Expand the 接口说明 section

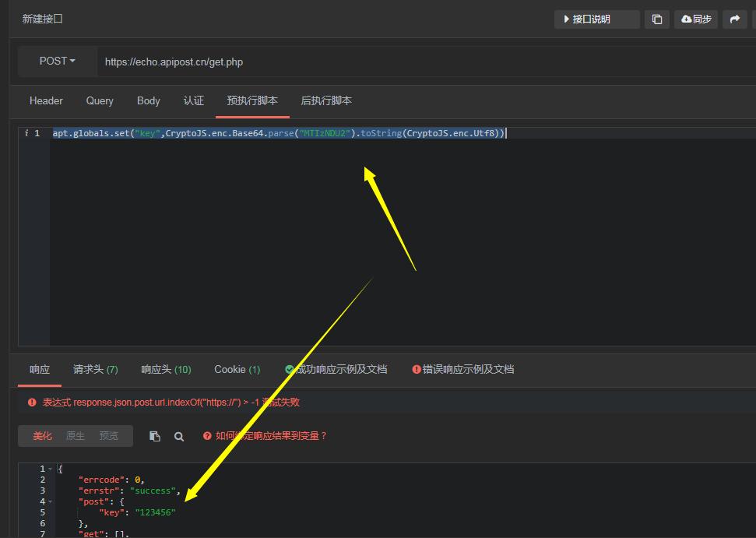[597, 19]
